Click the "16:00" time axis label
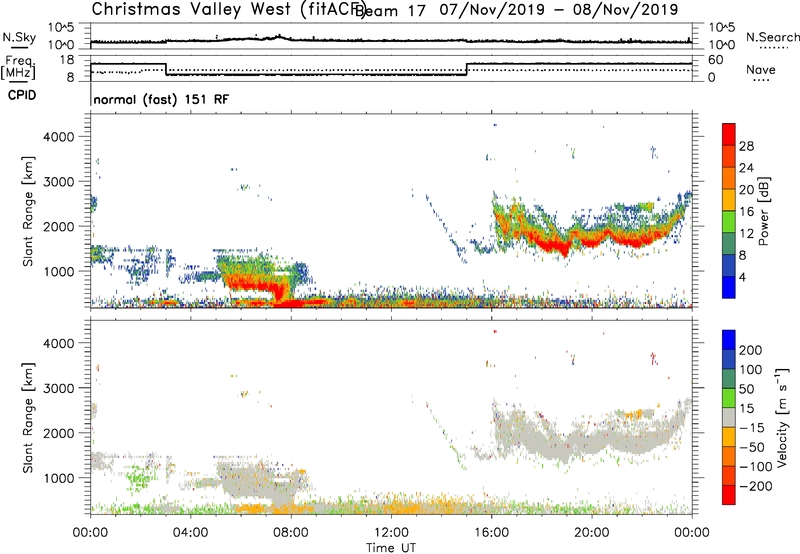The width and height of the screenshot is (800, 554). 491,533
